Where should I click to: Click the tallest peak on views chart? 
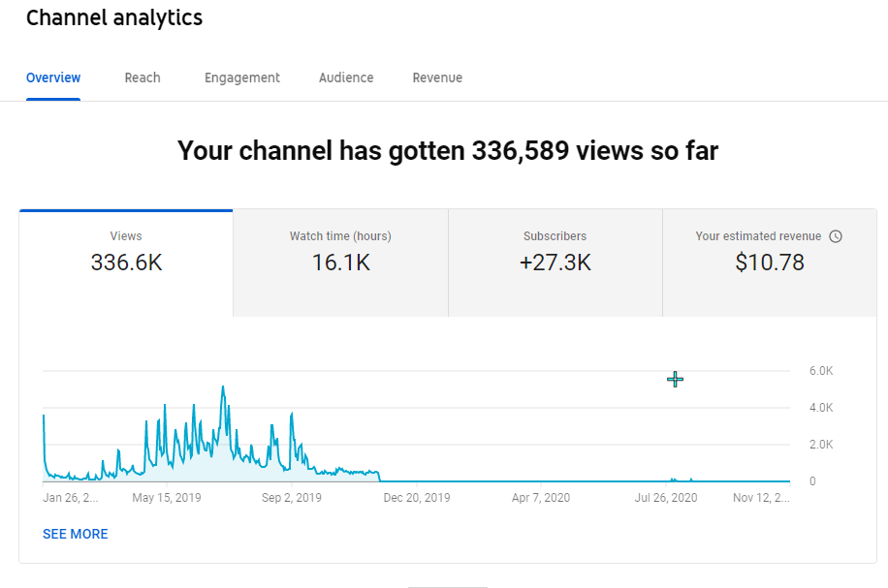223,387
